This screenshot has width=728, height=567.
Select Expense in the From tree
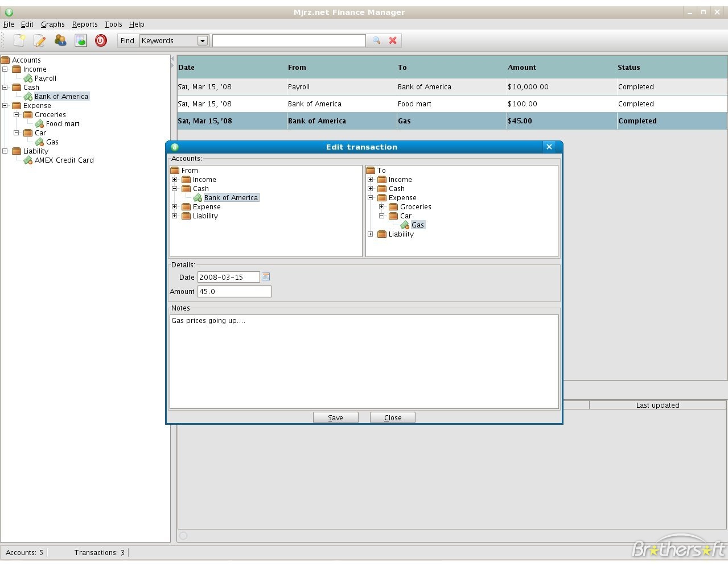[207, 206]
